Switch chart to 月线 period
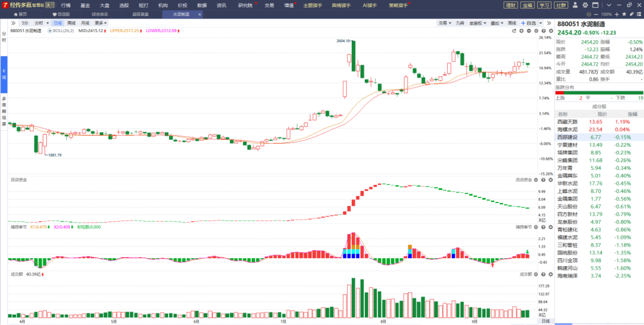 85,23
